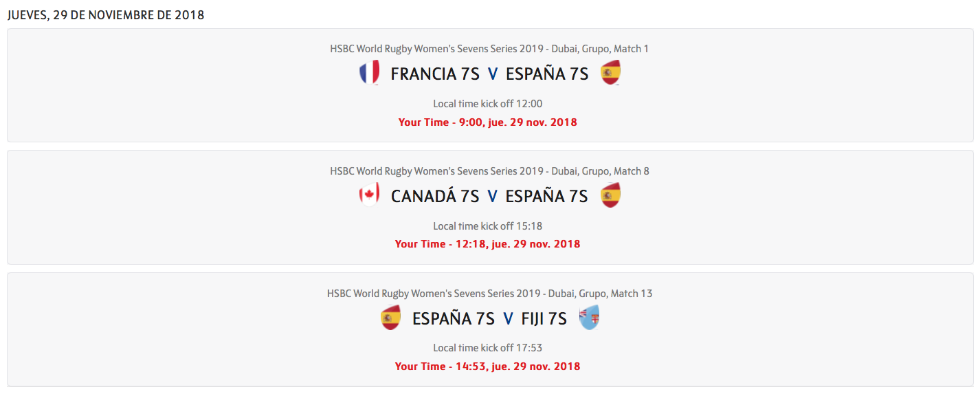The image size is (980, 394).
Task: Open the Dubai Grupo Match 1 title
Action: pyautogui.click(x=489, y=49)
